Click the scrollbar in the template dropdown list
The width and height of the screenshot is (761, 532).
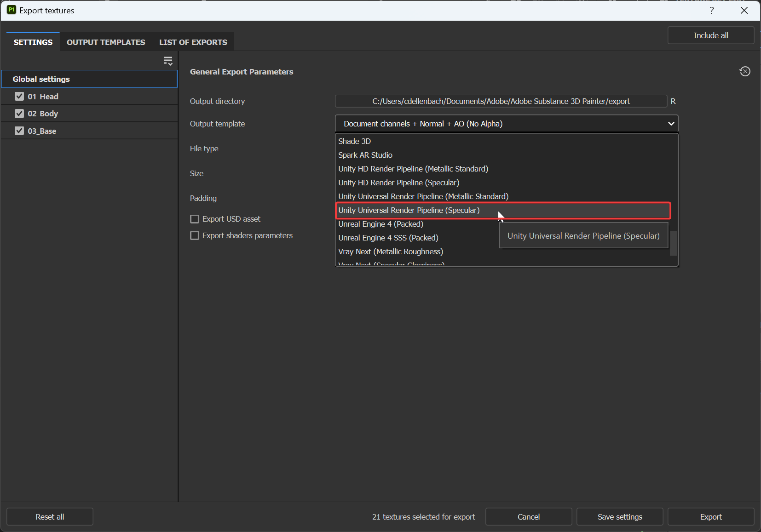click(x=674, y=243)
